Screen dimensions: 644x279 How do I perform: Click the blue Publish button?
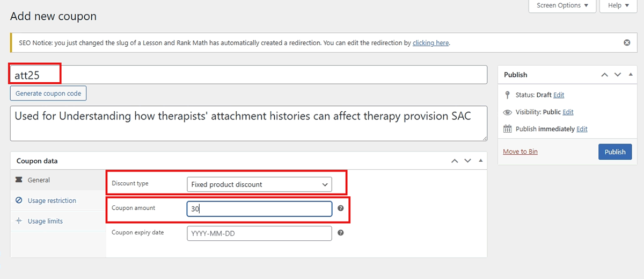pos(615,152)
